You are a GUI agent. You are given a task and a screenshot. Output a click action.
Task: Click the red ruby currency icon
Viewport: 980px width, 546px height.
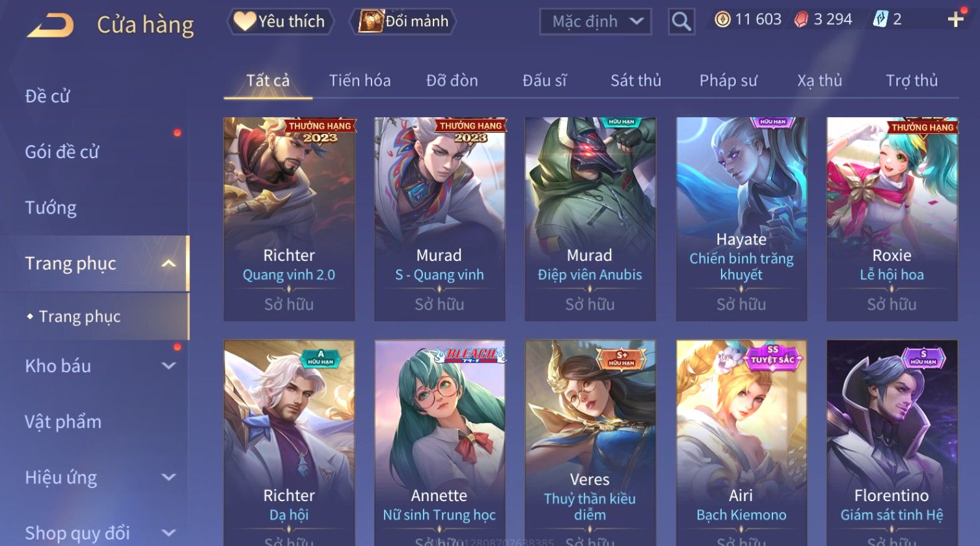click(801, 20)
